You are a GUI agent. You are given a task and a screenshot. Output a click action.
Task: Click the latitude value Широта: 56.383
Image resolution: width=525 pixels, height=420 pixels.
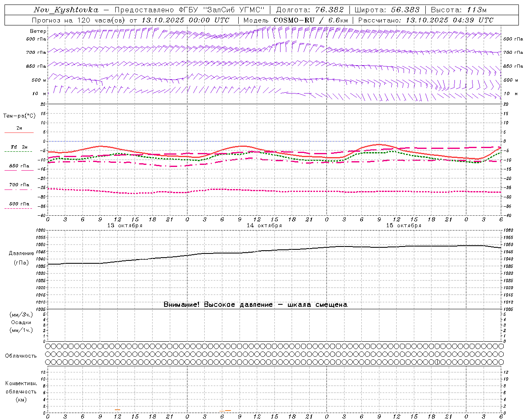coord(387,10)
